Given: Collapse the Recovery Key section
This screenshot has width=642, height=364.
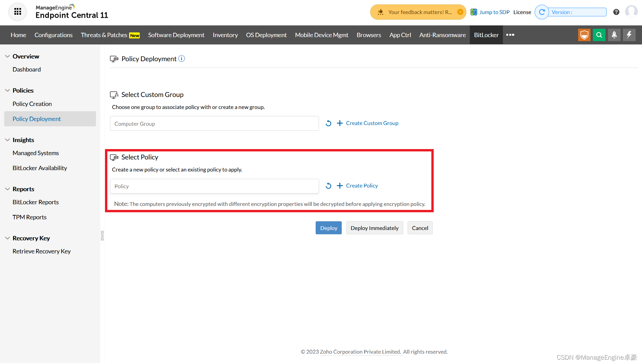Looking at the screenshot, I should click(7, 238).
